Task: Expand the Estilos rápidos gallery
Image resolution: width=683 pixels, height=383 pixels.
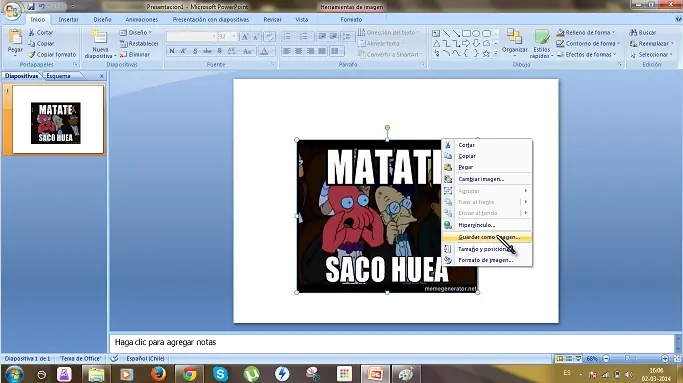Action: point(541,44)
